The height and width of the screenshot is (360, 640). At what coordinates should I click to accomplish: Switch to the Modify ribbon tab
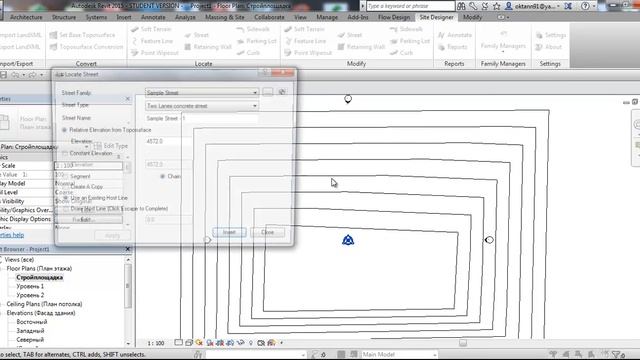[472, 17]
